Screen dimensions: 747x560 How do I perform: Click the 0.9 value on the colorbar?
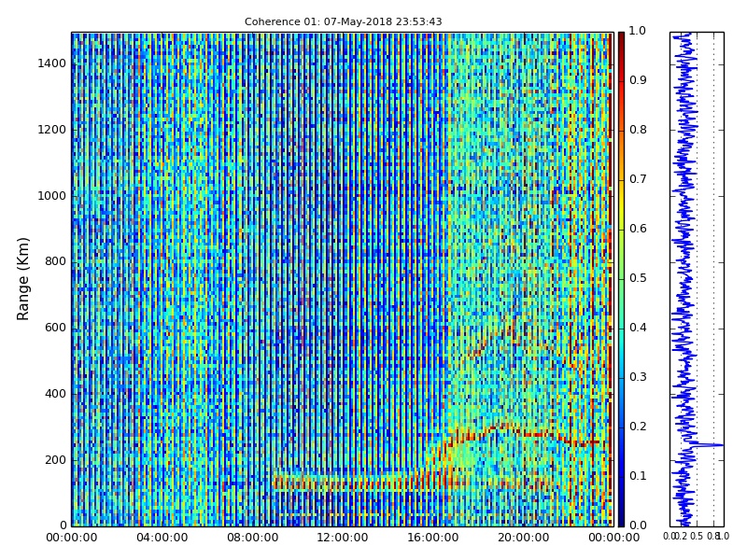(638, 80)
